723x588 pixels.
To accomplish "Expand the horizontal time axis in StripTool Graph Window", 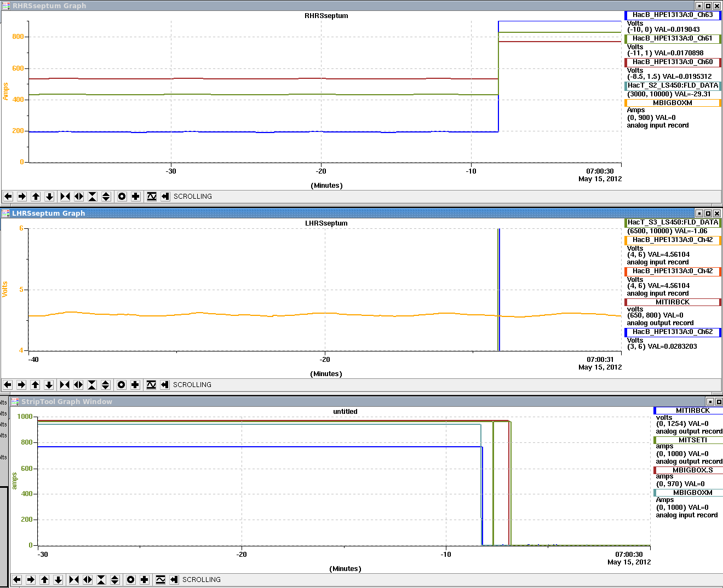I will pyautogui.click(x=88, y=579).
